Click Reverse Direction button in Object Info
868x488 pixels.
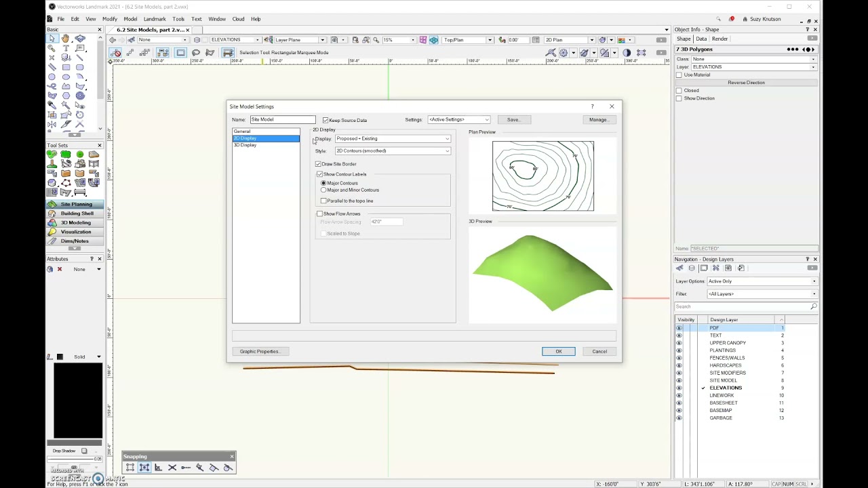tap(746, 83)
